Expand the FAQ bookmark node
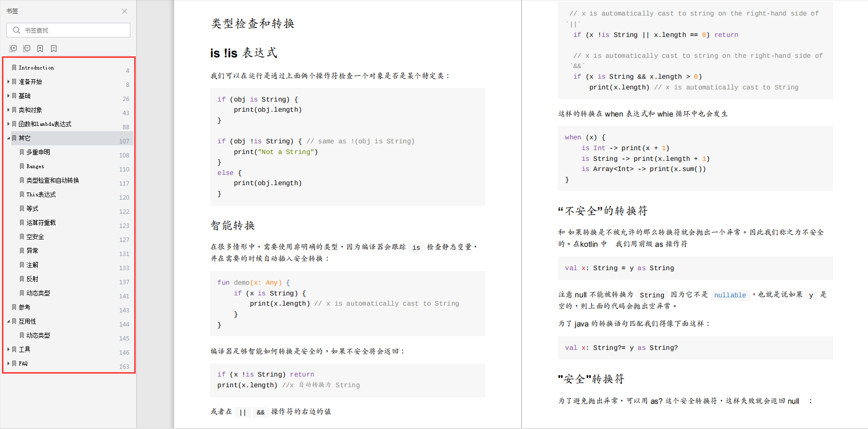Image resolution: width=868 pixels, height=429 pixels. pos(8,363)
